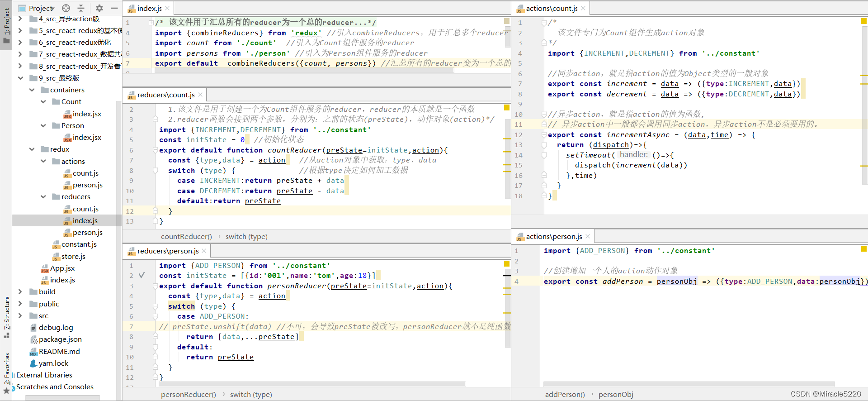This screenshot has width=868, height=401.
Task: Click the collapse all icon in Project toolbar
Action: (81, 8)
